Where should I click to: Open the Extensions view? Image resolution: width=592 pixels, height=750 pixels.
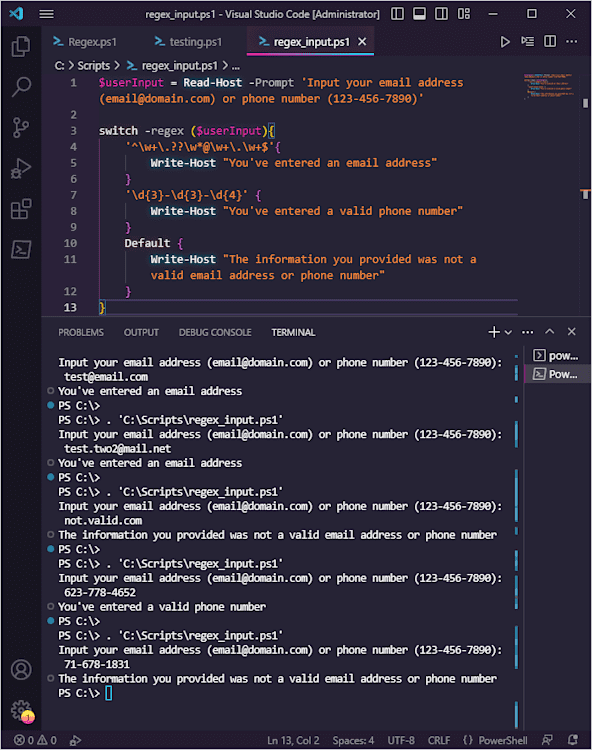pyautogui.click(x=21, y=209)
